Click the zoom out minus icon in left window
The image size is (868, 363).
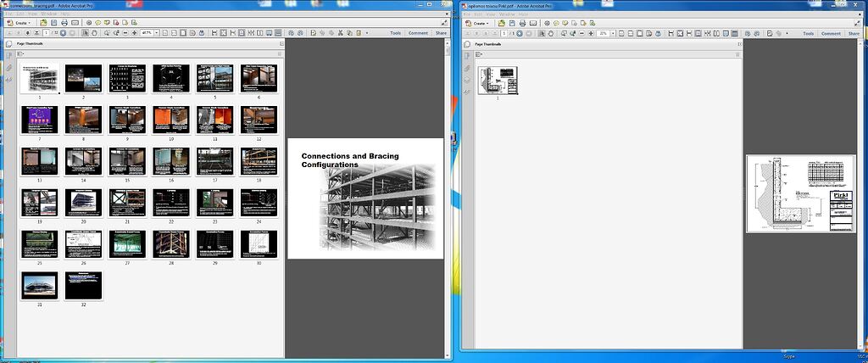pos(125,33)
